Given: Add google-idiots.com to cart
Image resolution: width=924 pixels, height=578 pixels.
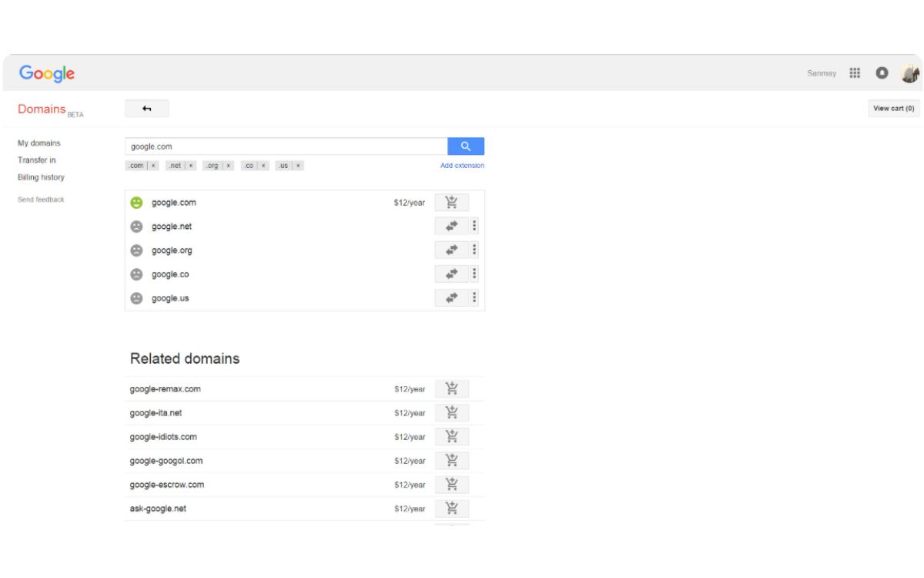Looking at the screenshot, I should [452, 437].
